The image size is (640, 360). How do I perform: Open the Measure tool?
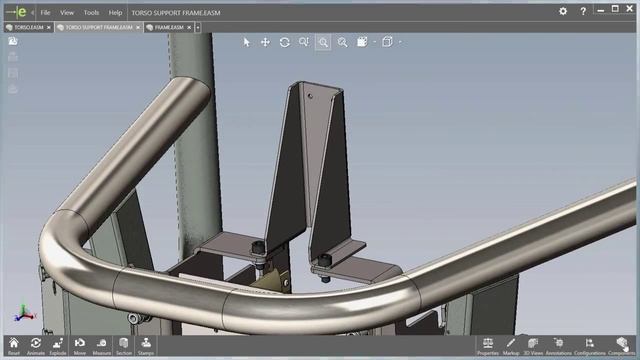(x=102, y=346)
